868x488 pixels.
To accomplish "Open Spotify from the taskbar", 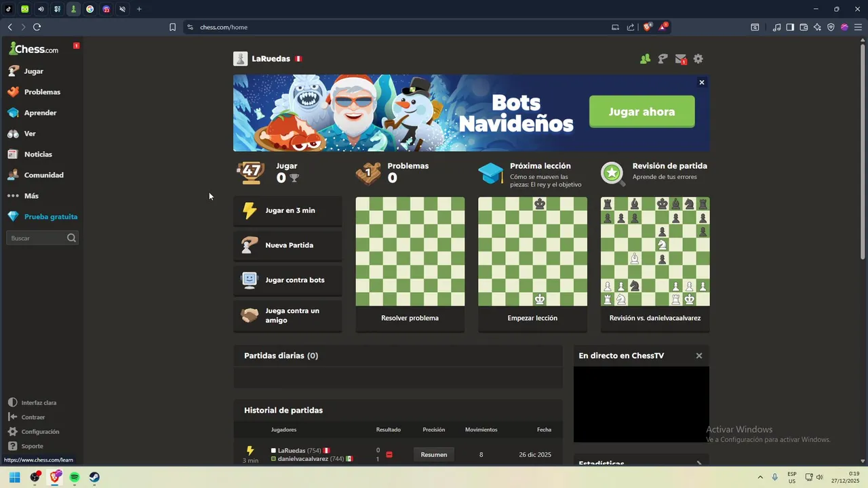I will click(x=75, y=477).
